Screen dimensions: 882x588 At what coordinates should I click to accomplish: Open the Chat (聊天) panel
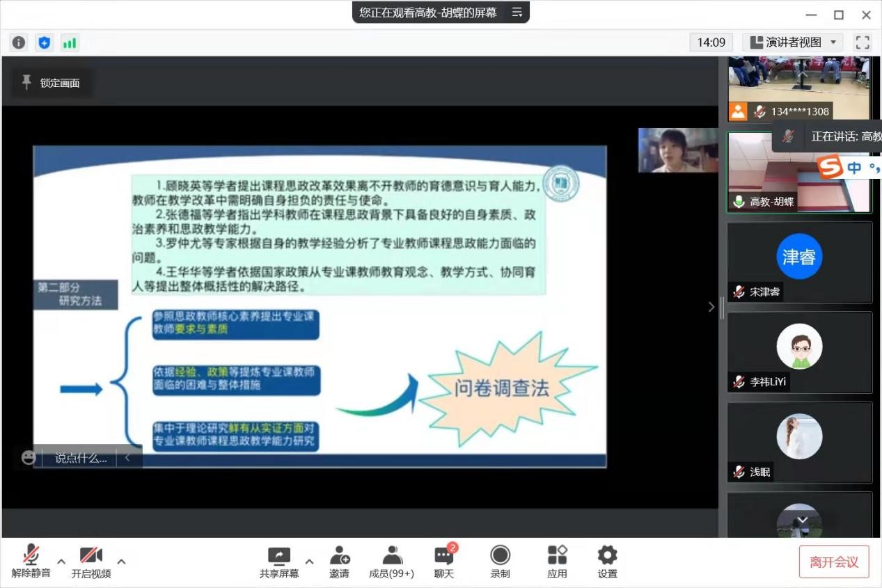(x=444, y=562)
